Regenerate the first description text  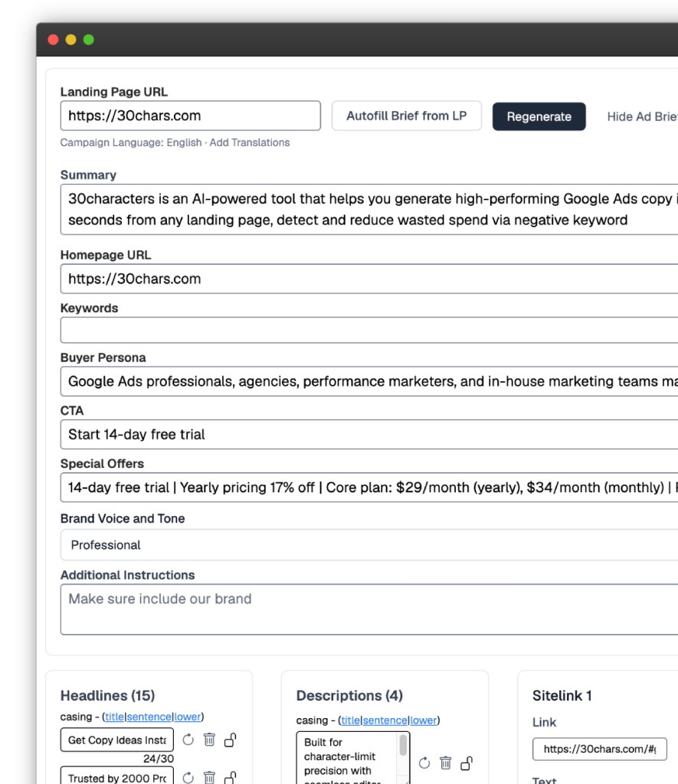coord(424,763)
